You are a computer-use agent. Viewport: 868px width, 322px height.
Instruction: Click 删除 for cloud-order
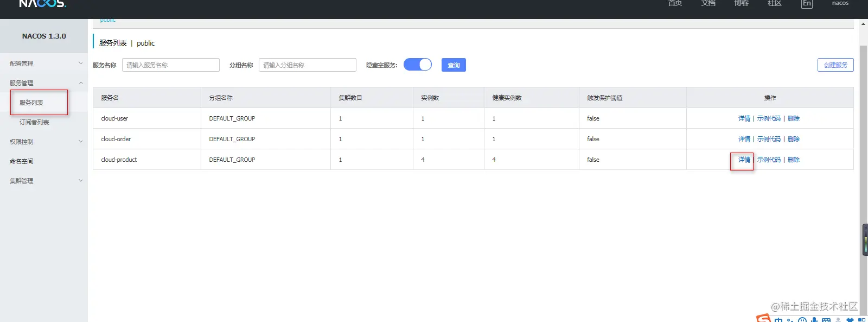click(x=794, y=139)
